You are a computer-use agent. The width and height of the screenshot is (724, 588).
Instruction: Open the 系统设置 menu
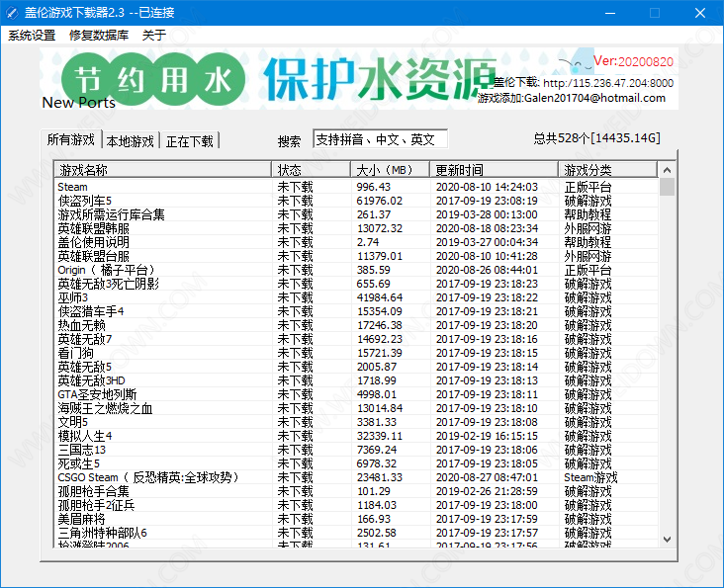pos(32,35)
